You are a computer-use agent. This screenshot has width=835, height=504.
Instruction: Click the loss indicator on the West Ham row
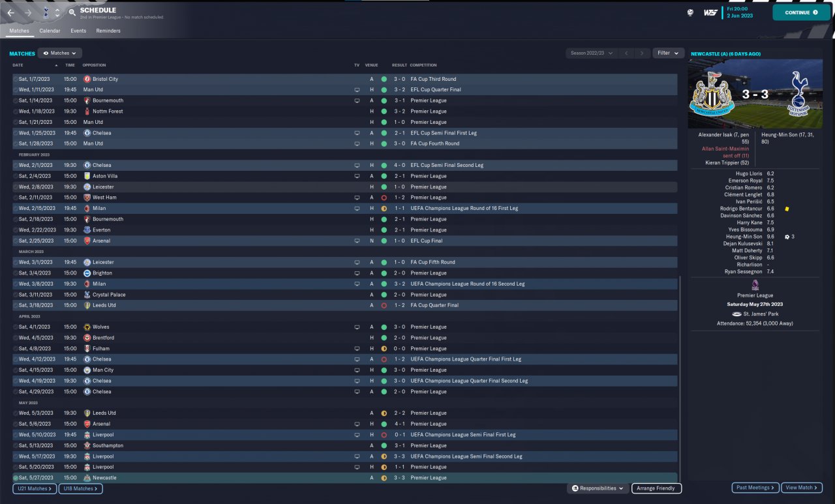pyautogui.click(x=384, y=198)
